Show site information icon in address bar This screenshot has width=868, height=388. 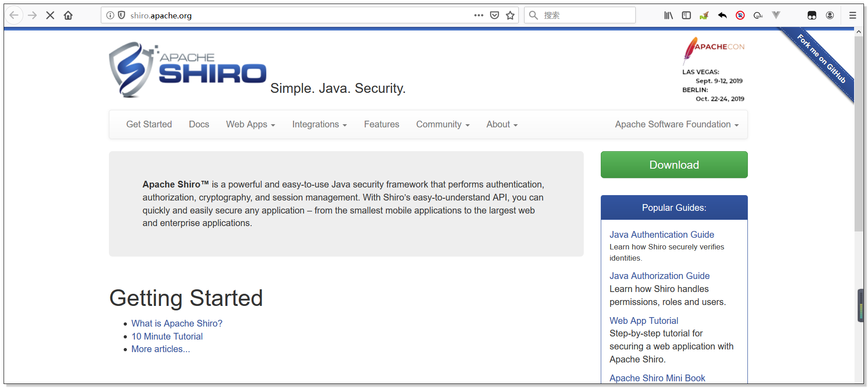click(x=110, y=15)
